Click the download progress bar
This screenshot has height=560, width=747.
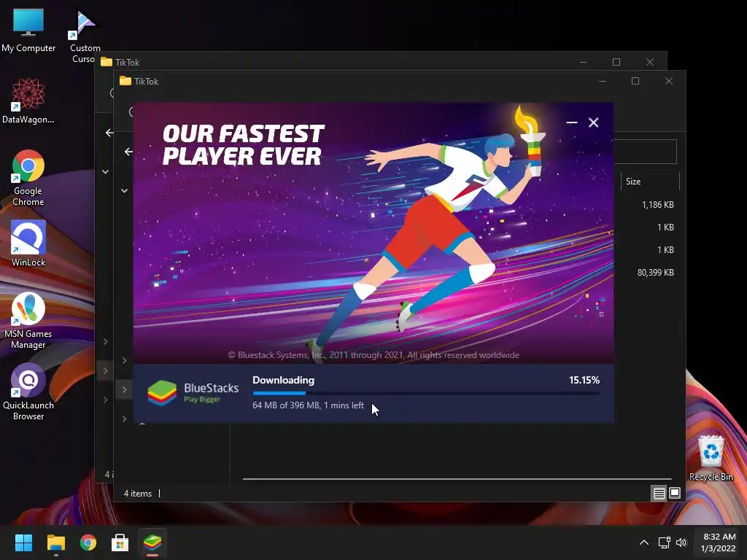coord(426,393)
